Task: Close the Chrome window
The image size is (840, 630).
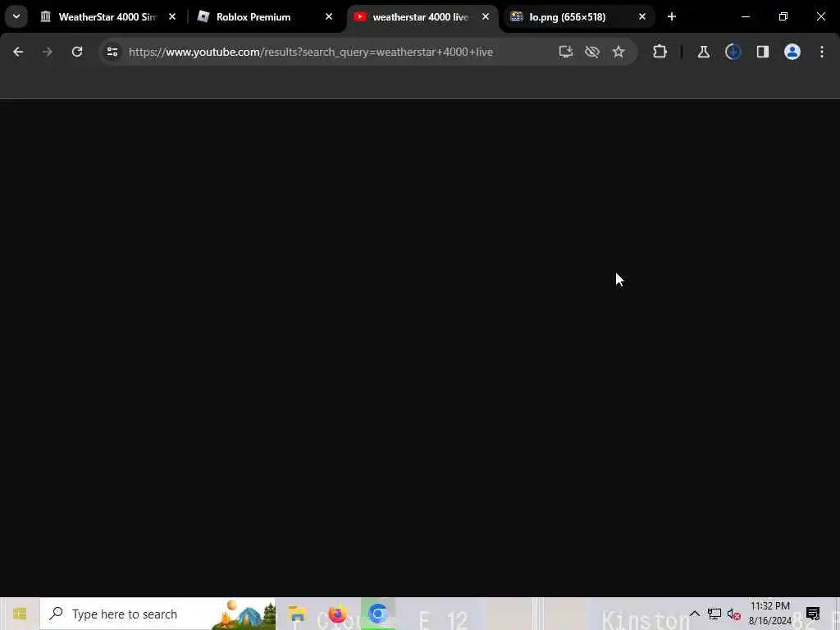Action: point(820,16)
